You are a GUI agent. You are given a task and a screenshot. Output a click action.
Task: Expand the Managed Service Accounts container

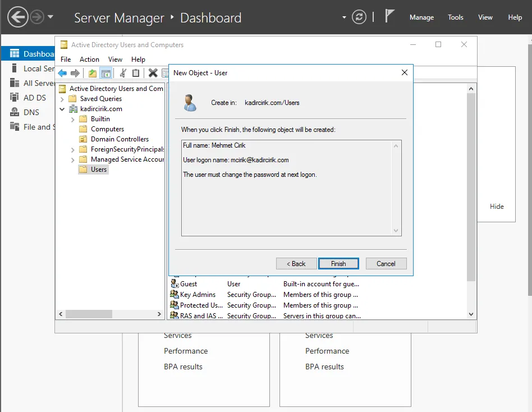click(72, 160)
